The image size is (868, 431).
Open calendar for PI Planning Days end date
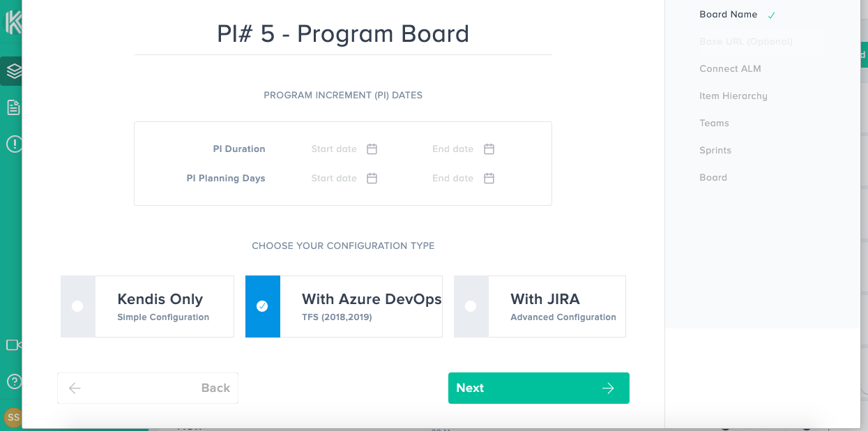(x=489, y=179)
